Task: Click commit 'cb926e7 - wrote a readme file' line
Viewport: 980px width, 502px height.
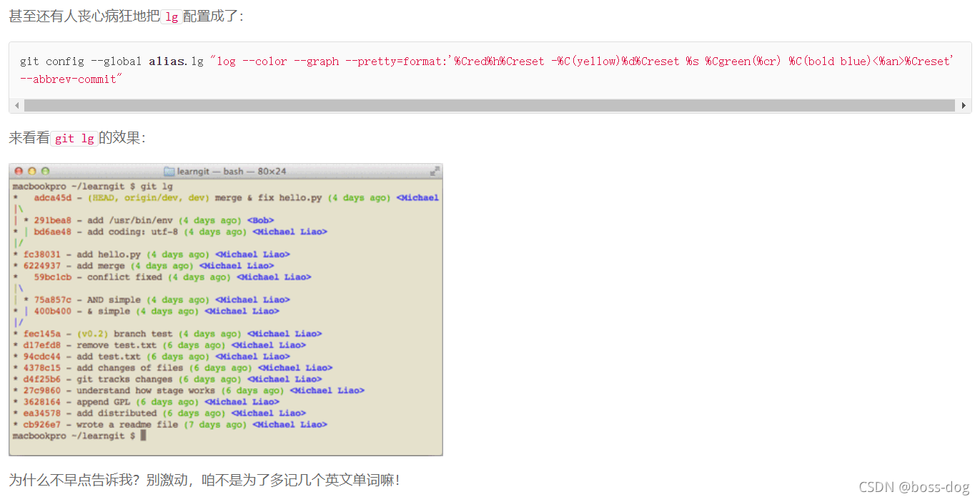Action: 169,425
